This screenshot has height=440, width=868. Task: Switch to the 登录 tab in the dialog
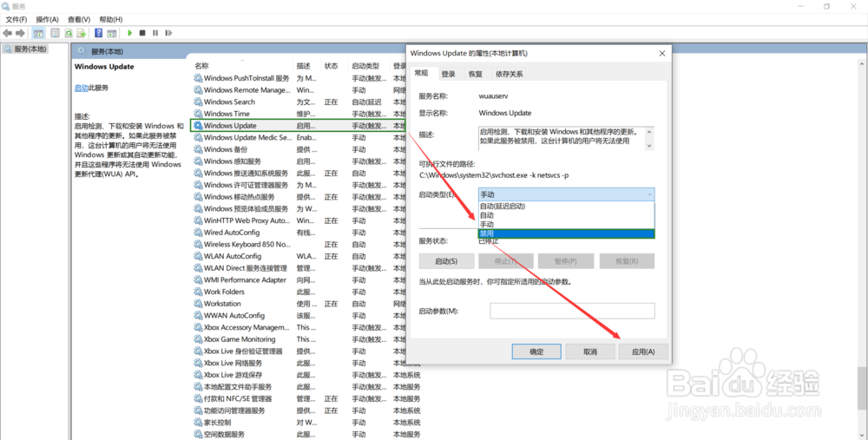449,74
